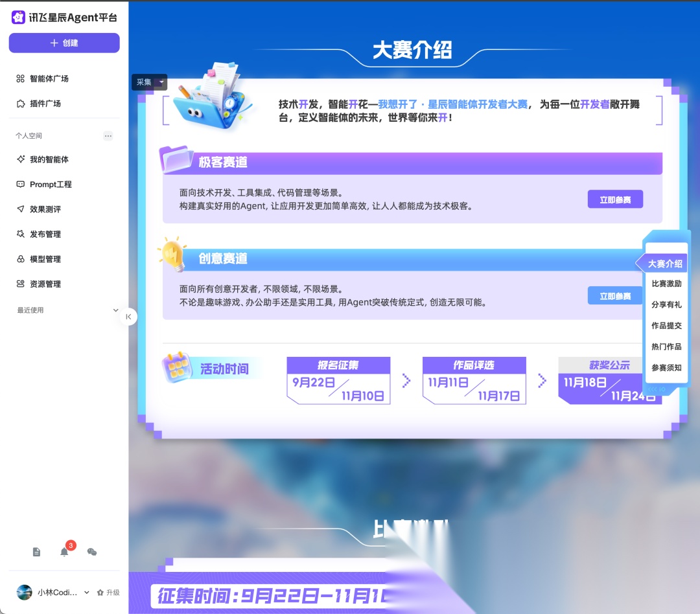Click the 创意赛道 lightbulb icon
Image resolution: width=700 pixels, height=614 pixels.
coord(173,255)
